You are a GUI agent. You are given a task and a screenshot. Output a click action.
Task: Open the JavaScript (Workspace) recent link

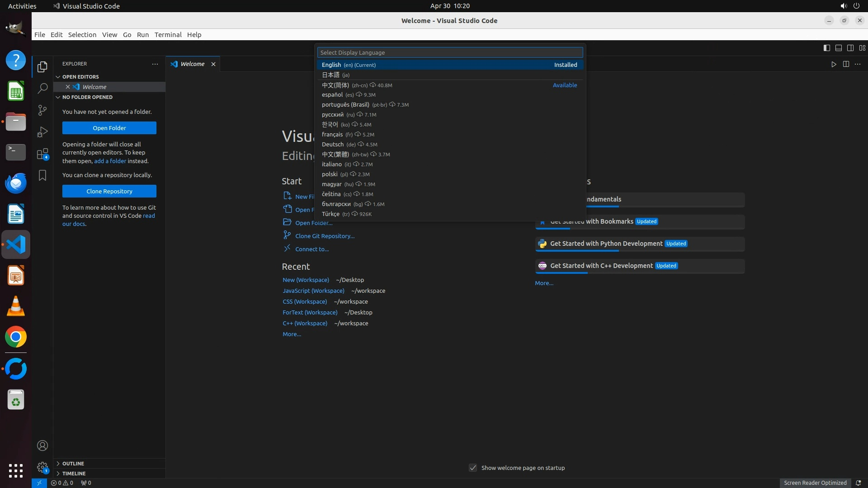click(x=313, y=291)
